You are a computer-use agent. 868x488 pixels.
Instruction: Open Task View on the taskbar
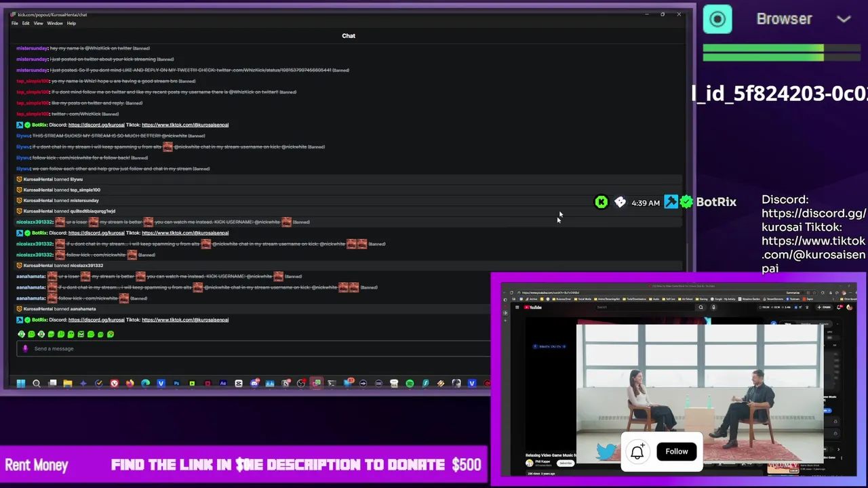pyautogui.click(x=52, y=384)
